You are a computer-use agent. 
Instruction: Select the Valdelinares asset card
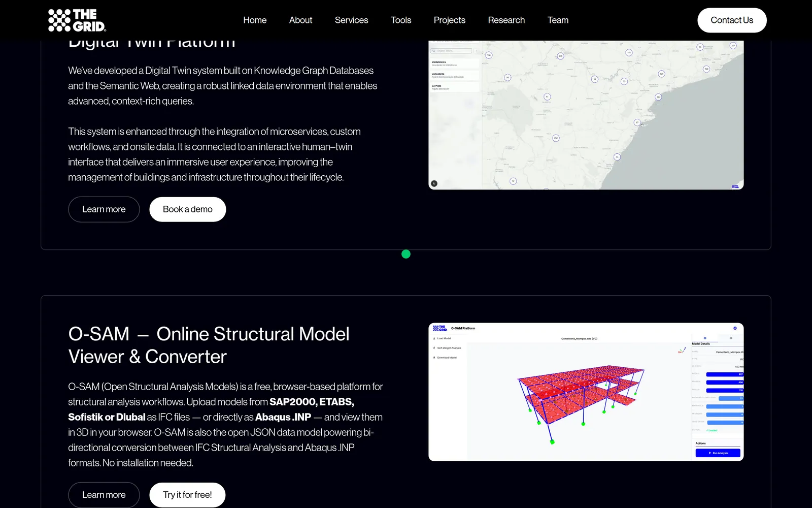point(455,63)
